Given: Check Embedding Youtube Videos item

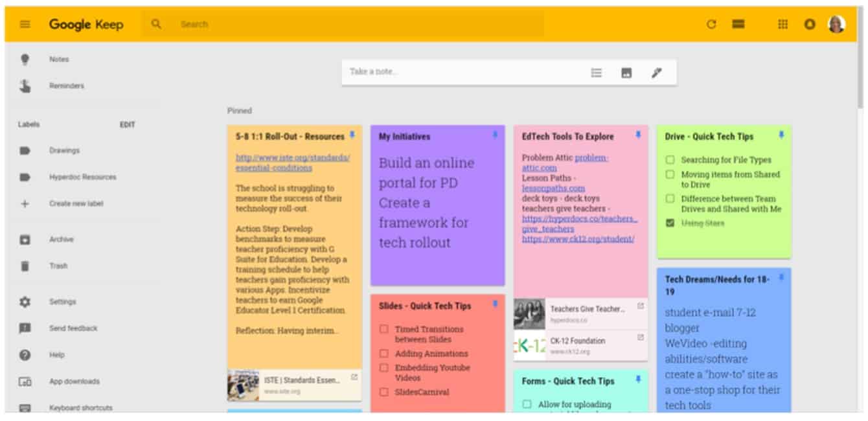Looking at the screenshot, I should point(384,368).
